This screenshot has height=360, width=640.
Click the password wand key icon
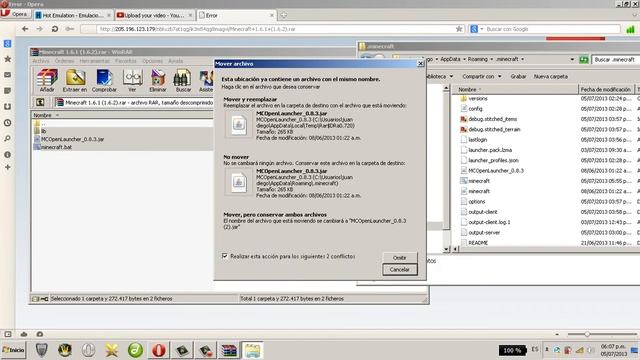[70, 29]
